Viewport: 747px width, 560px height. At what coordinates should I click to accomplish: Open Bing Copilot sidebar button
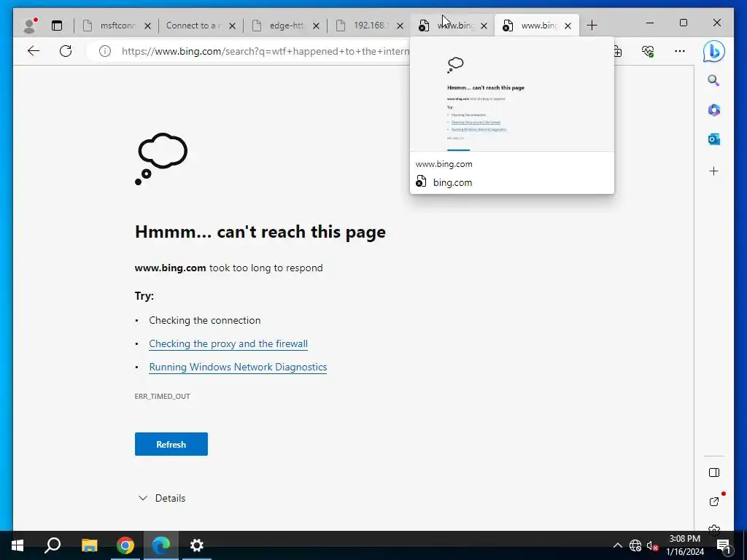pos(713,52)
